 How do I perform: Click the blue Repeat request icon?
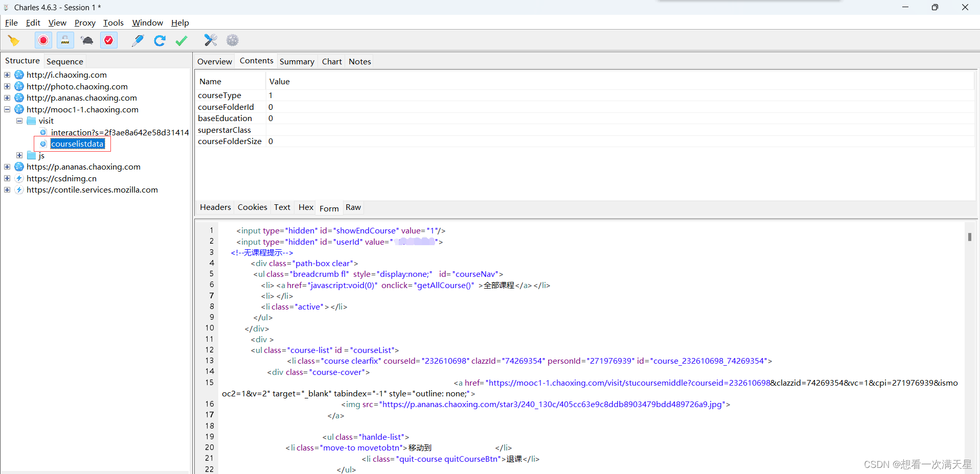coord(159,40)
